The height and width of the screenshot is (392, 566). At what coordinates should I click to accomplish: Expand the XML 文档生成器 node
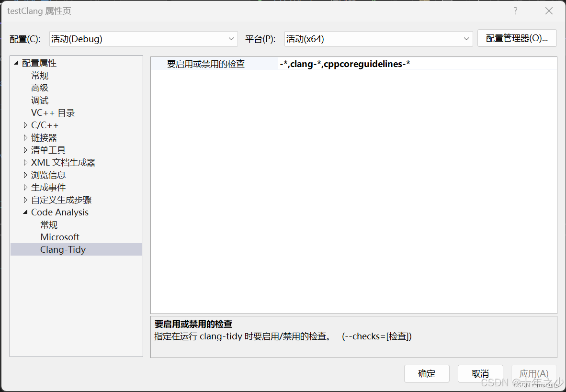tap(25, 162)
